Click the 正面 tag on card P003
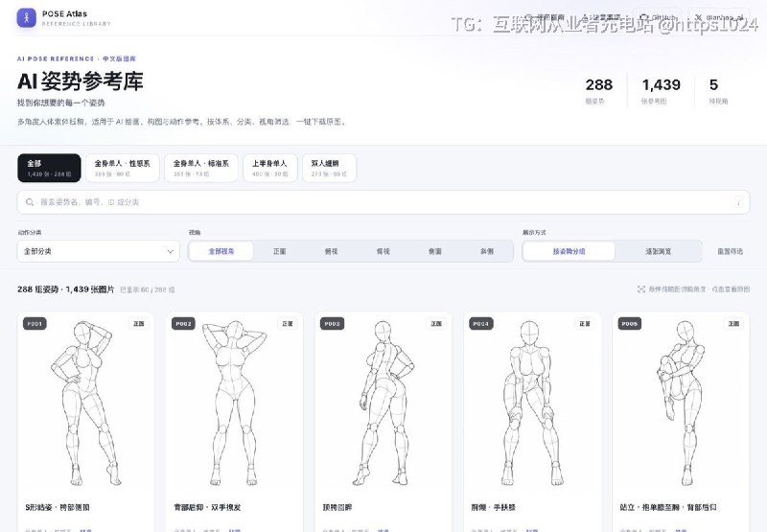 pyautogui.click(x=436, y=324)
